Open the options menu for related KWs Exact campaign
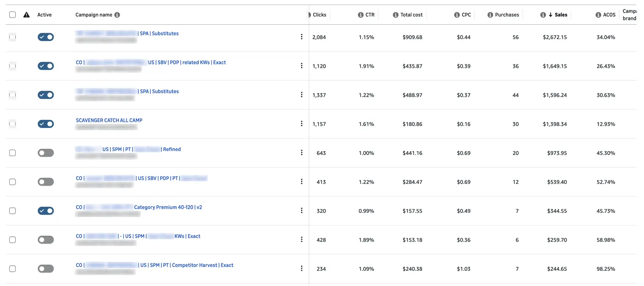The height and width of the screenshot is (286, 644). [x=302, y=65]
